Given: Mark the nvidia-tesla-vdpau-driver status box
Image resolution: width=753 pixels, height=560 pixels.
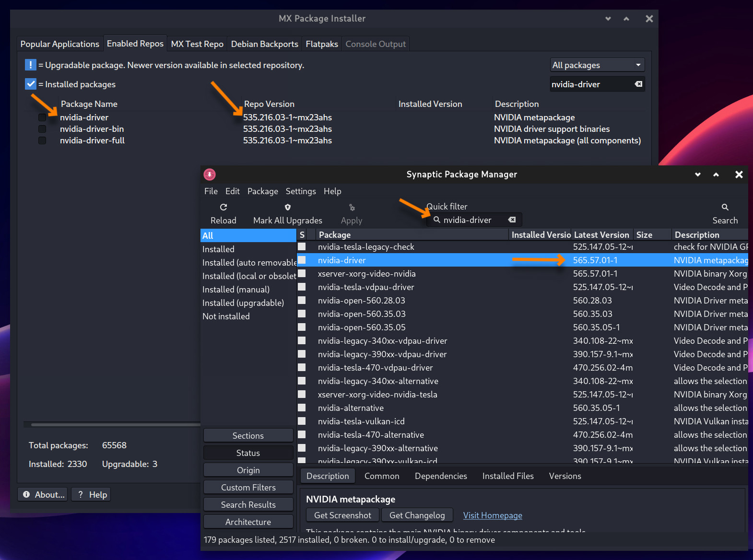Looking at the screenshot, I should [x=302, y=287].
